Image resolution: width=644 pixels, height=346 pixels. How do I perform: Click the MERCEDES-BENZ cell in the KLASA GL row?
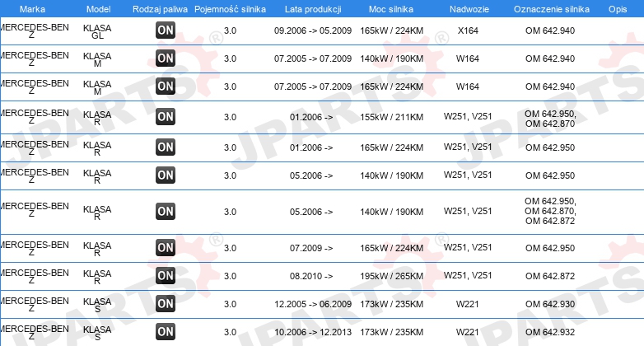tap(34, 30)
